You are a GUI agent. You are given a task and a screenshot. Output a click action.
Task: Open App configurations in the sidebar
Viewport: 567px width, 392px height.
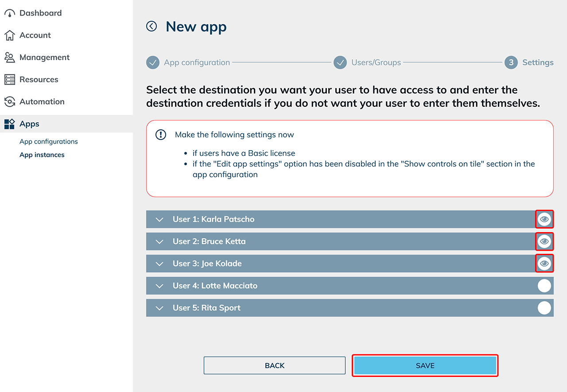click(x=49, y=142)
